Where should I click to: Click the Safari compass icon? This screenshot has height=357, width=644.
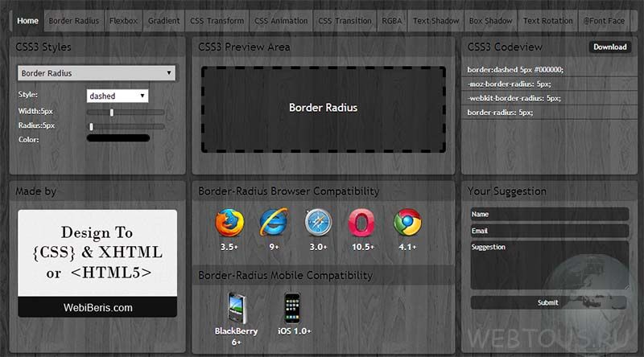tap(318, 223)
